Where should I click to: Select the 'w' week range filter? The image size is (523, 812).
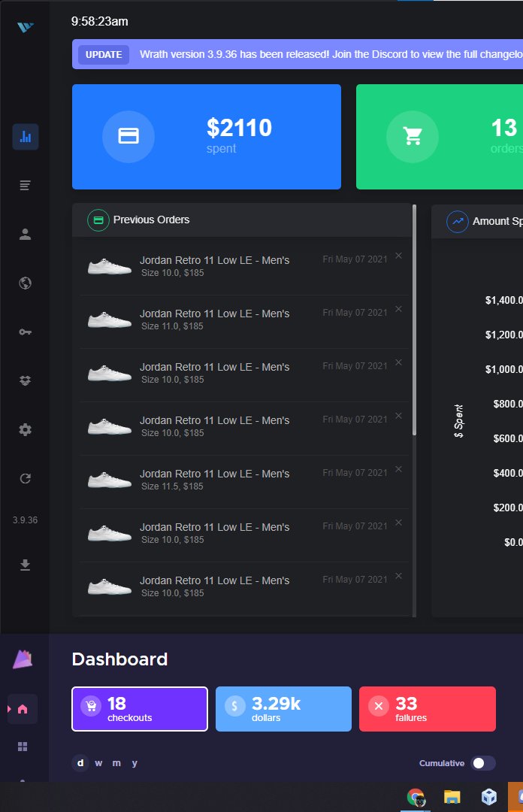coord(98,763)
